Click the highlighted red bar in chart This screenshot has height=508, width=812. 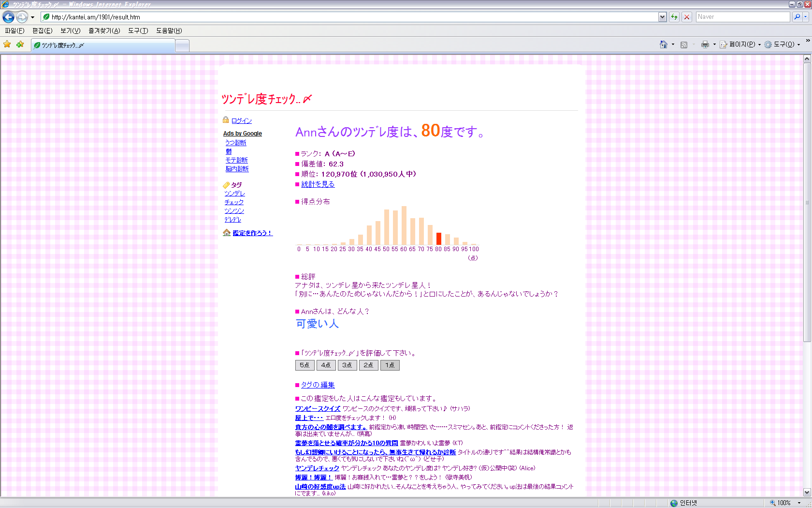click(x=439, y=239)
